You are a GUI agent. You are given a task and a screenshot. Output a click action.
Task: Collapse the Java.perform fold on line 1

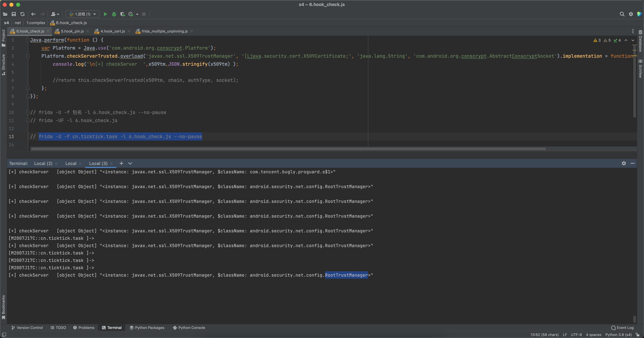tap(28, 40)
